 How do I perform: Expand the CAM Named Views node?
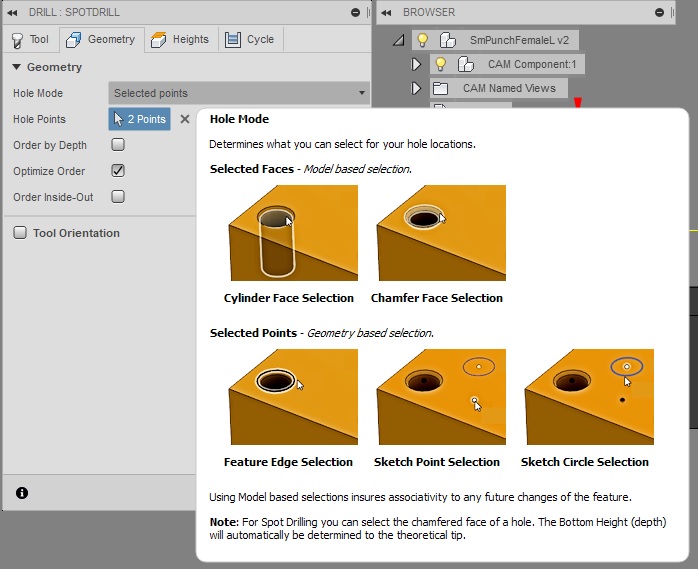pyautogui.click(x=416, y=88)
